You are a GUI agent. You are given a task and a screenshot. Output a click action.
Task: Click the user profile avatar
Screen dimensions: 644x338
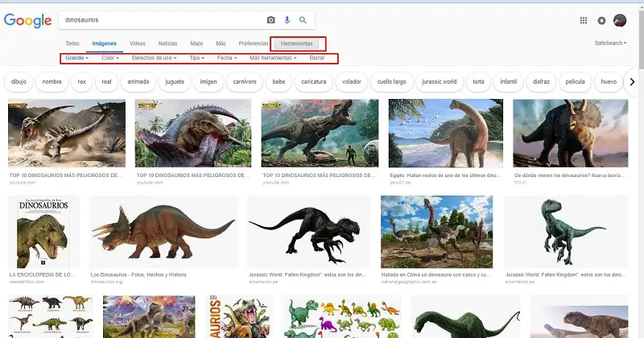pos(620,20)
